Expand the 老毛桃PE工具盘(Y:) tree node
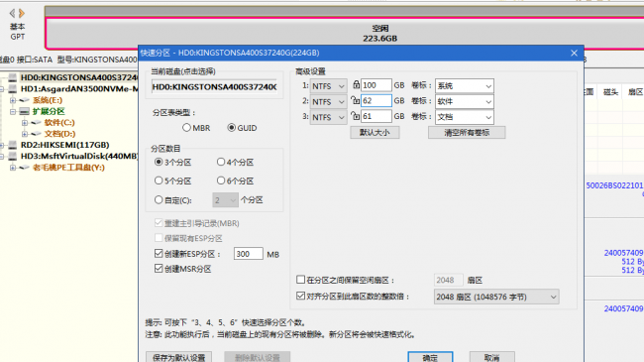 [13, 167]
